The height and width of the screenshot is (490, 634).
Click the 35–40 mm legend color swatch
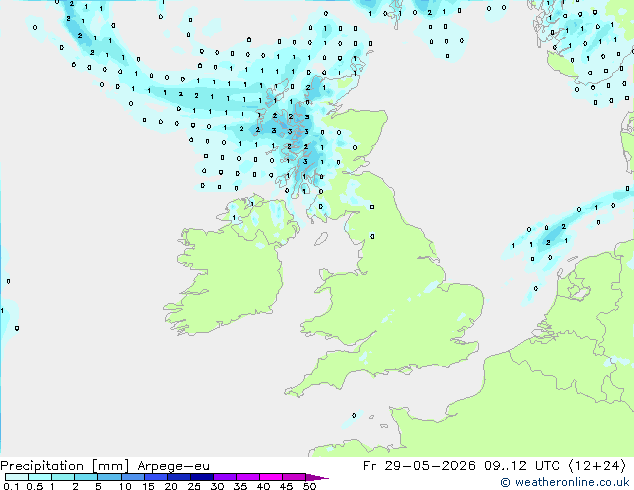[247, 477]
